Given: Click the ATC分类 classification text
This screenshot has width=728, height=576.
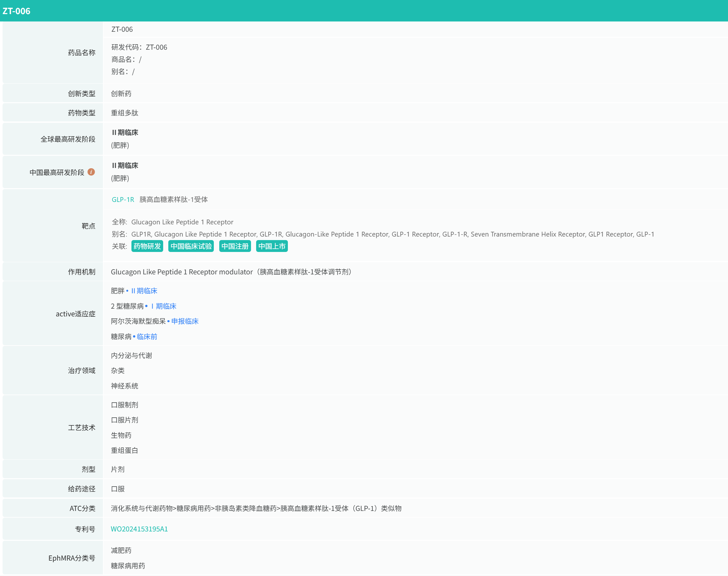Looking at the screenshot, I should (x=256, y=508).
